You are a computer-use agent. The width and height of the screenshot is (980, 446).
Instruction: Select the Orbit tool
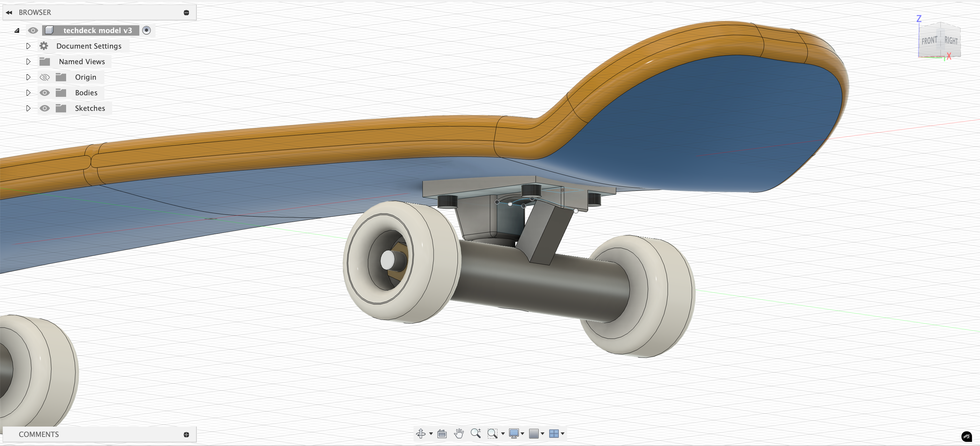click(x=421, y=433)
